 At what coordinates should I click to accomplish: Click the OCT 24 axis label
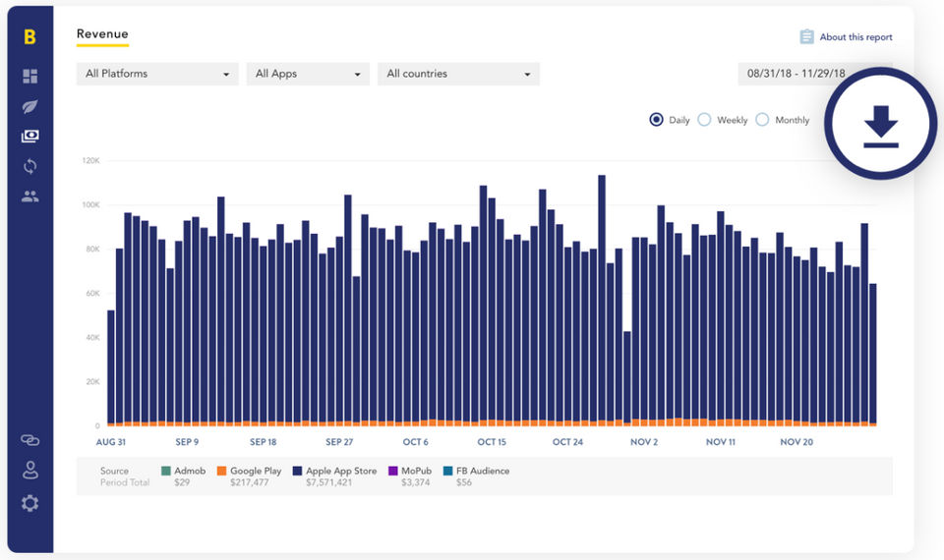[567, 442]
